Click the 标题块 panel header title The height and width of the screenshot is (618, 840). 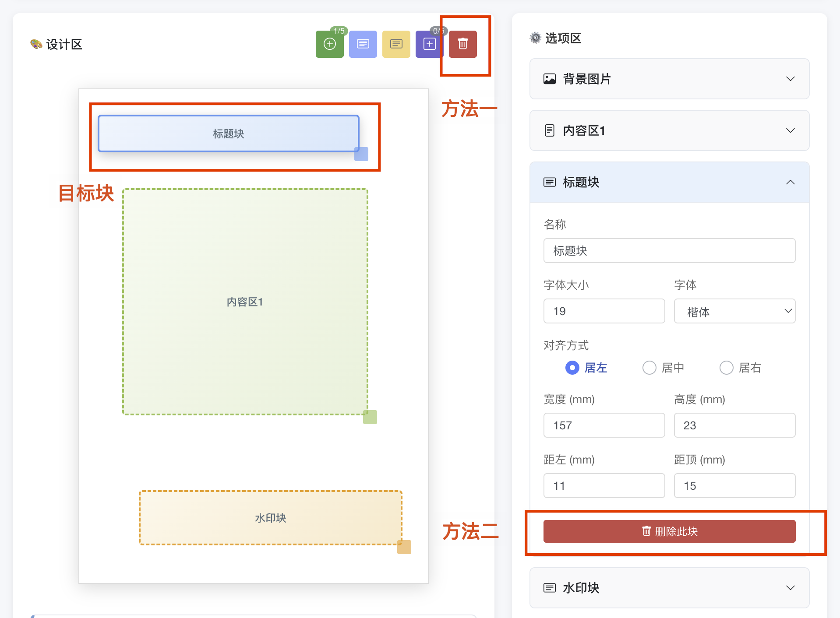pos(581,182)
